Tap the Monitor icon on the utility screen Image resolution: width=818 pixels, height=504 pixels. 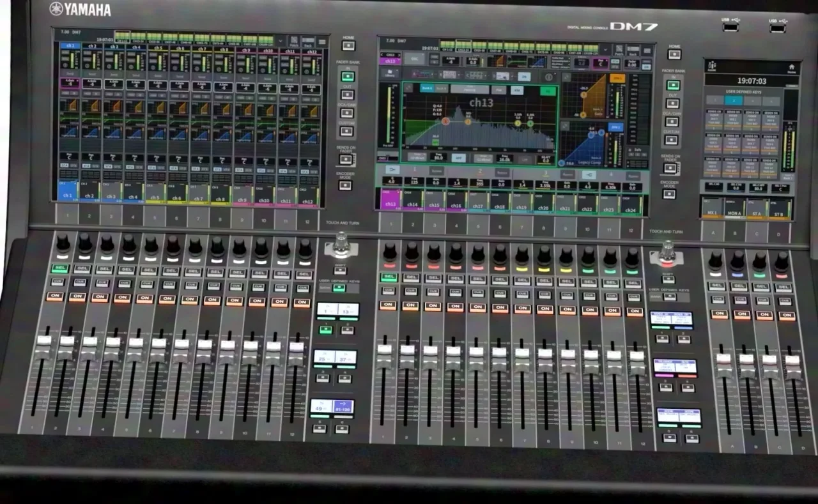[712, 66]
